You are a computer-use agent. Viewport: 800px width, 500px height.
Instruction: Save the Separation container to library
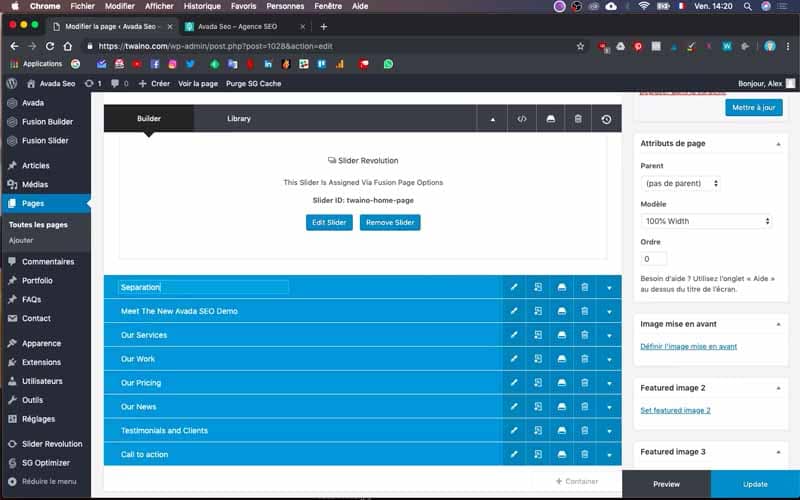coord(561,287)
